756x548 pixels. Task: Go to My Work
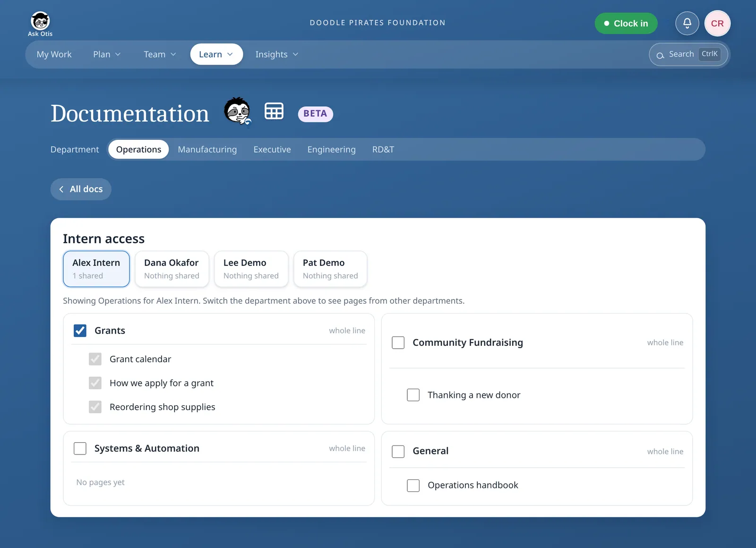[x=54, y=54]
